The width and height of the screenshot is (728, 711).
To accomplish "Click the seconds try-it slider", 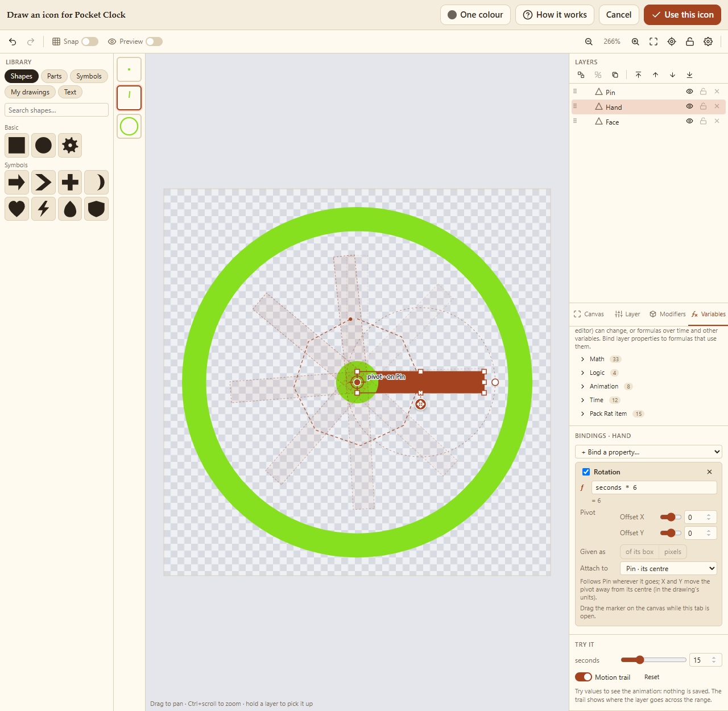I will coord(653,660).
